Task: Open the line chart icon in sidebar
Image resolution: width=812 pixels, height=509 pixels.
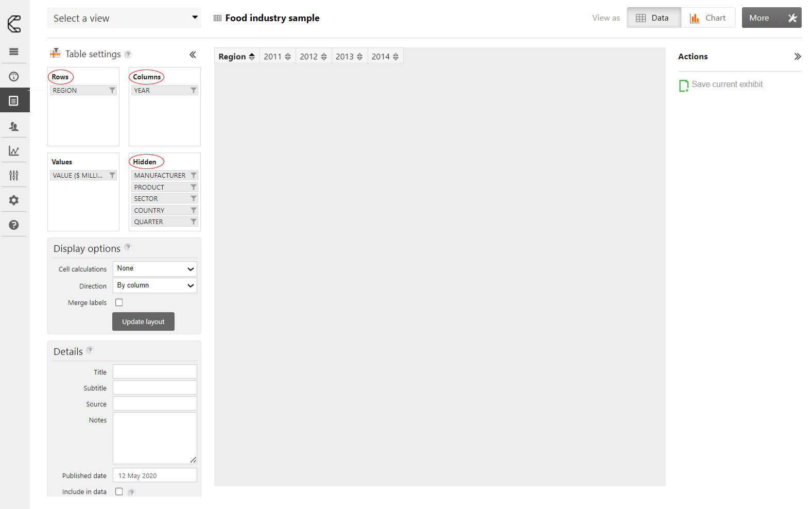Action: (14, 151)
